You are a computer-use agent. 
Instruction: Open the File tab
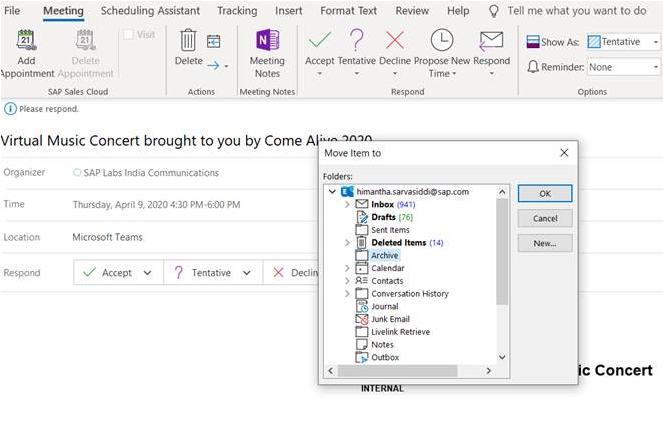12,11
